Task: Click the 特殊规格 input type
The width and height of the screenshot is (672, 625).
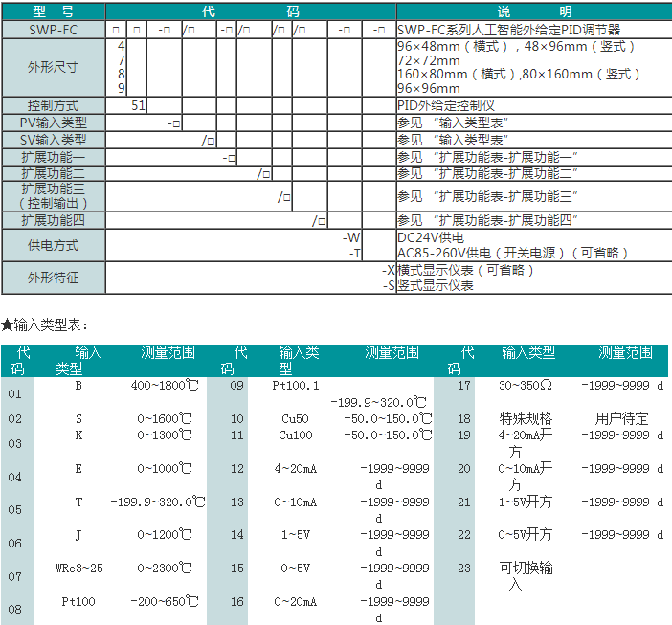Action: (x=526, y=418)
